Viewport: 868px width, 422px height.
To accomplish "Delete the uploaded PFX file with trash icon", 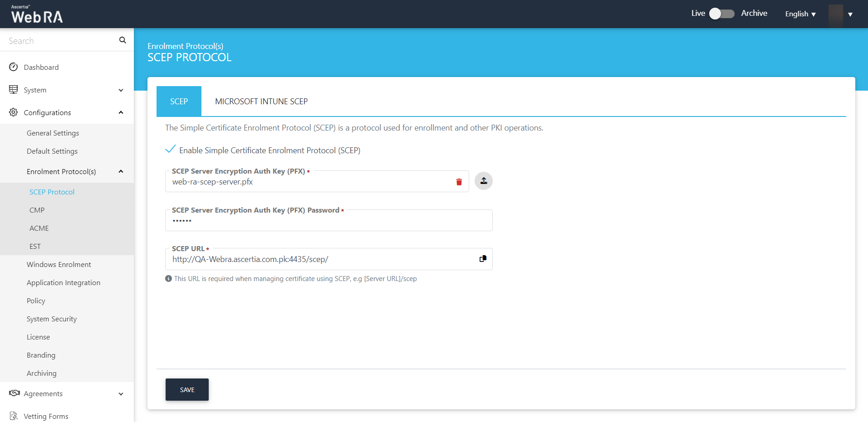I will pyautogui.click(x=459, y=182).
